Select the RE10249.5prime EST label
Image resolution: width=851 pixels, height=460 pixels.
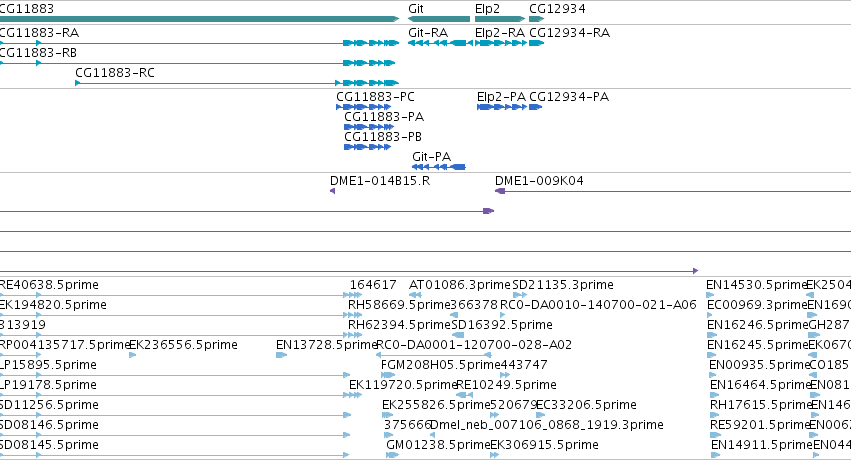506,385
